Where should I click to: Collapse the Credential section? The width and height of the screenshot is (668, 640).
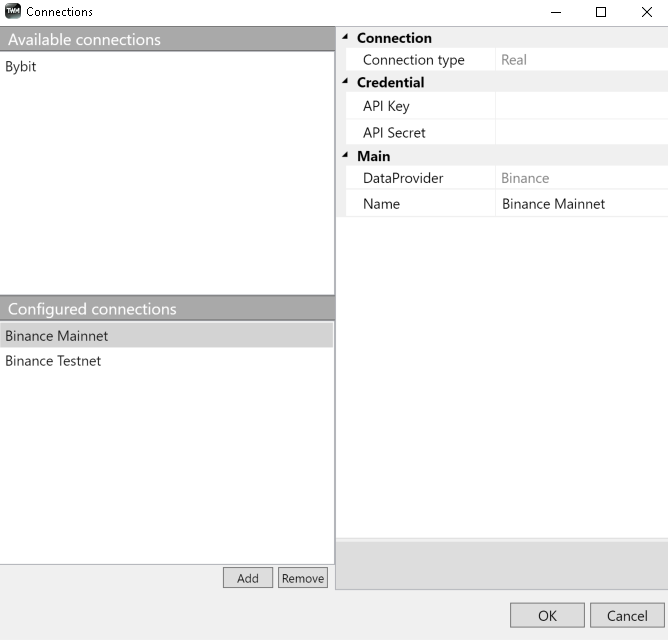(345, 82)
